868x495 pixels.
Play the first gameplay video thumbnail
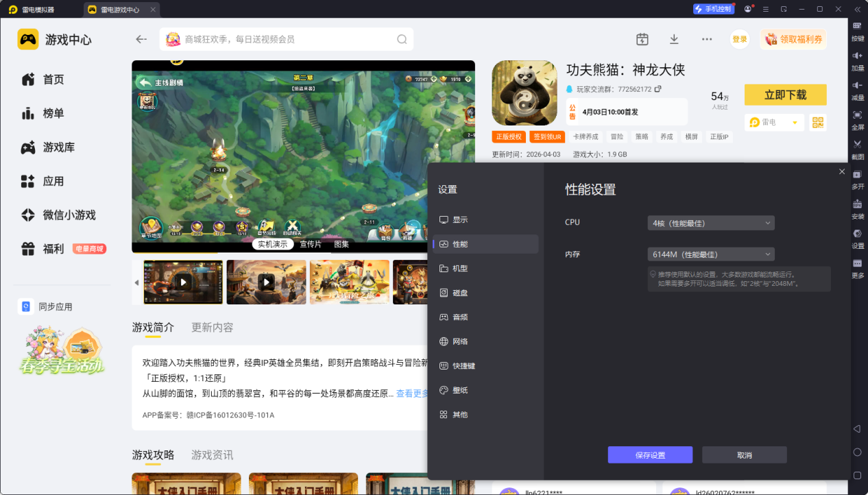pyautogui.click(x=183, y=282)
